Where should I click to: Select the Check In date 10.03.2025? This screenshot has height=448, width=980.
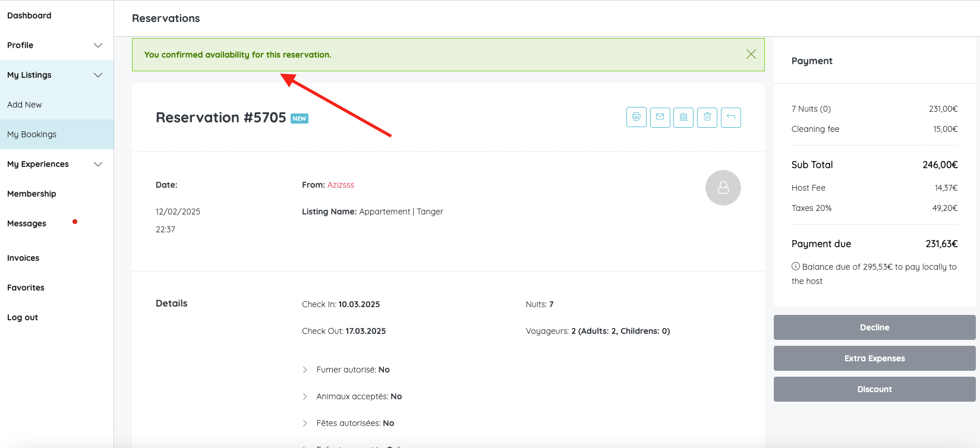359,304
